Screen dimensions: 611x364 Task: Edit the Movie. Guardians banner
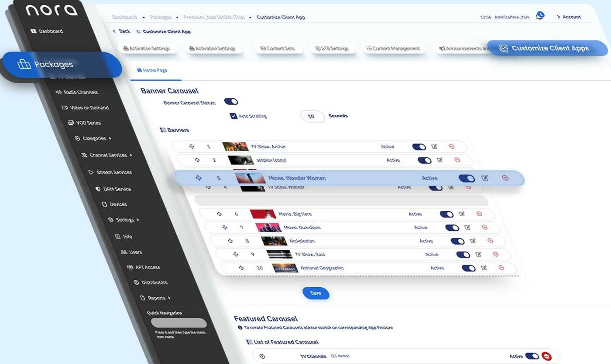[467, 228]
